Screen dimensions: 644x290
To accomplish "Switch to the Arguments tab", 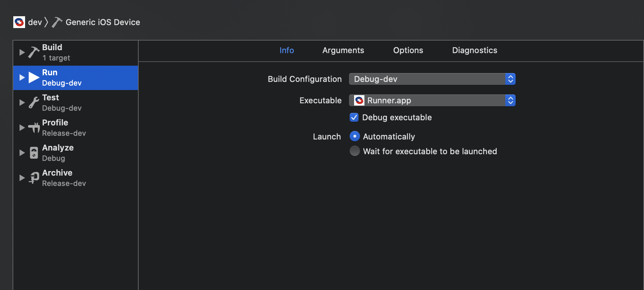I will [x=343, y=51].
